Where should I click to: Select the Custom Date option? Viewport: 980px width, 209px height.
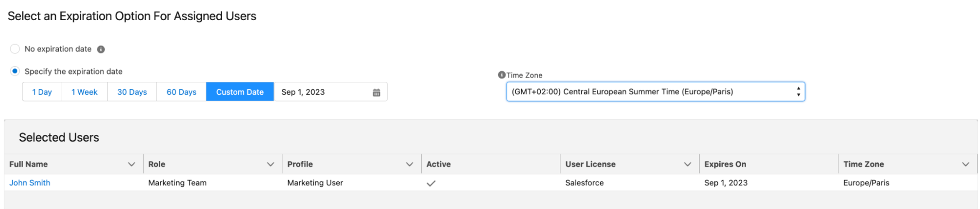240,92
